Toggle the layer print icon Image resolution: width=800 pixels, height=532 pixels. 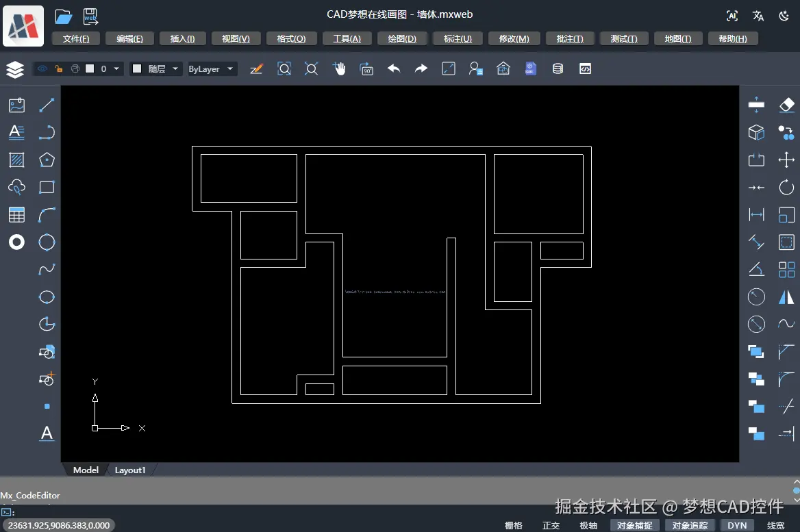[x=75, y=68]
